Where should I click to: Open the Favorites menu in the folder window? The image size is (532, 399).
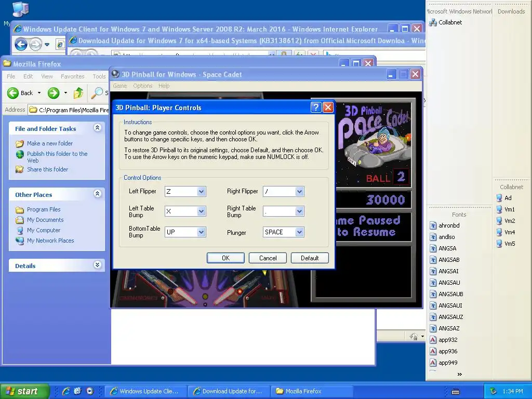pyautogui.click(x=73, y=76)
